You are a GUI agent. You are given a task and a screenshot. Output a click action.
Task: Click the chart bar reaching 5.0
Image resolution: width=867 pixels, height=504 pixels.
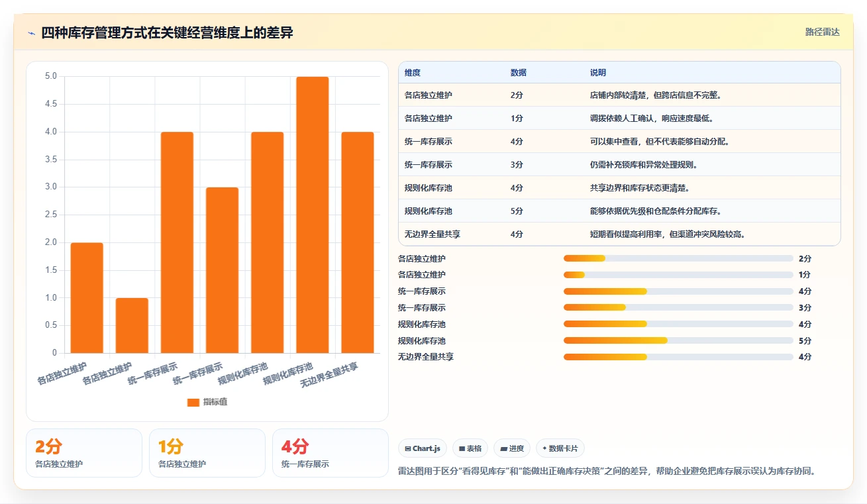313,215
